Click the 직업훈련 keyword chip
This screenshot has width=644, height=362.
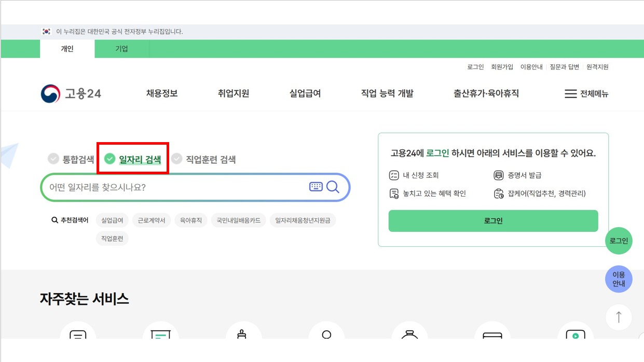(x=112, y=239)
